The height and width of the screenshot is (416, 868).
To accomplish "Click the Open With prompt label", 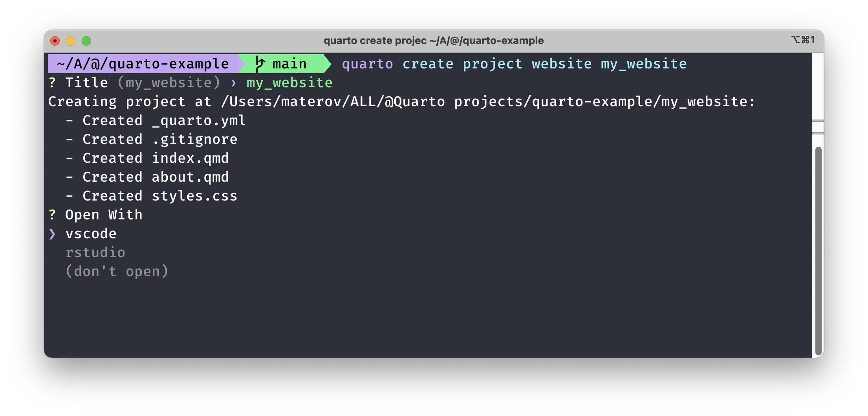I will click(104, 215).
